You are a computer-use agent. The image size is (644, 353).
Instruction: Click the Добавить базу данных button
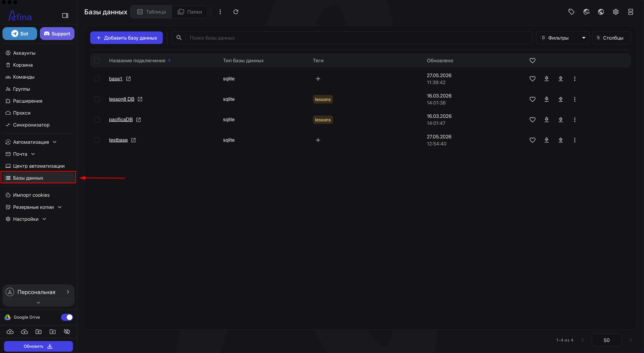126,38
